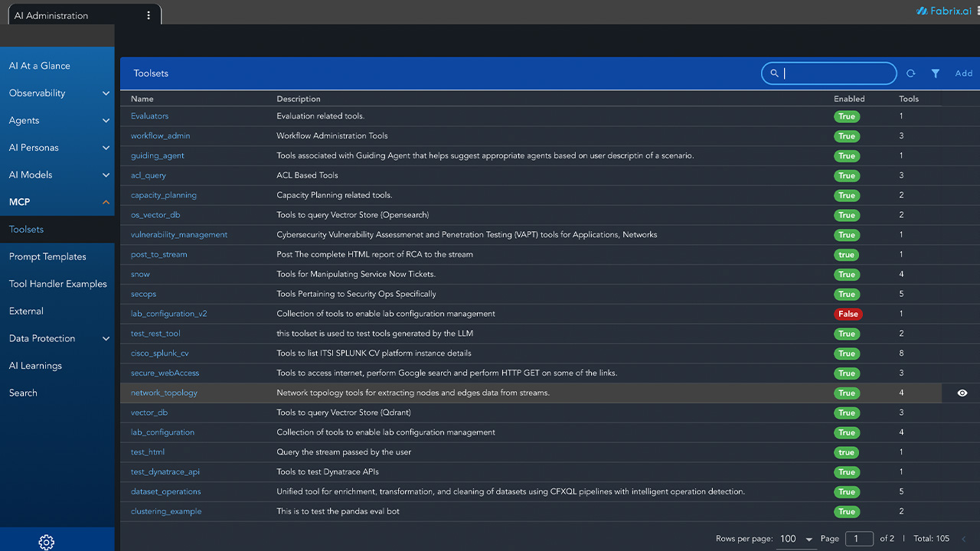980x551 pixels.
Task: Click the Fabrix.ai logo
Action: tap(944, 11)
